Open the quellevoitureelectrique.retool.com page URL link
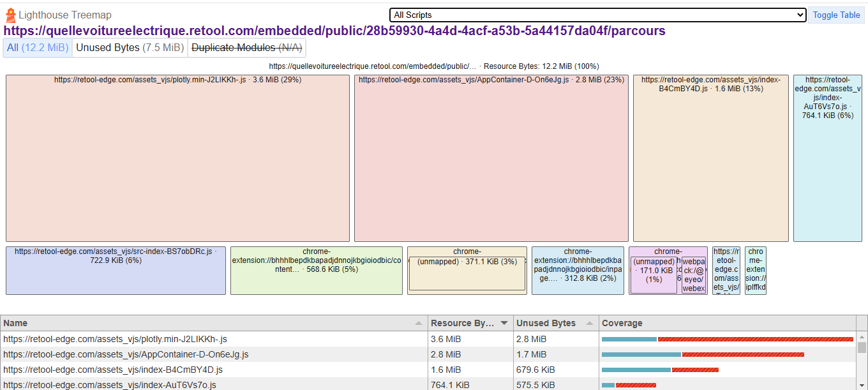The height and width of the screenshot is (390, 868). 334,31
